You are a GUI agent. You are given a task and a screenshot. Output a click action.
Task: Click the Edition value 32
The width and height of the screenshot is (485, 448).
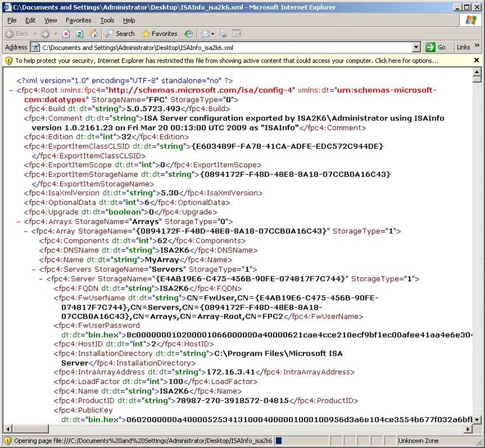(x=127, y=137)
